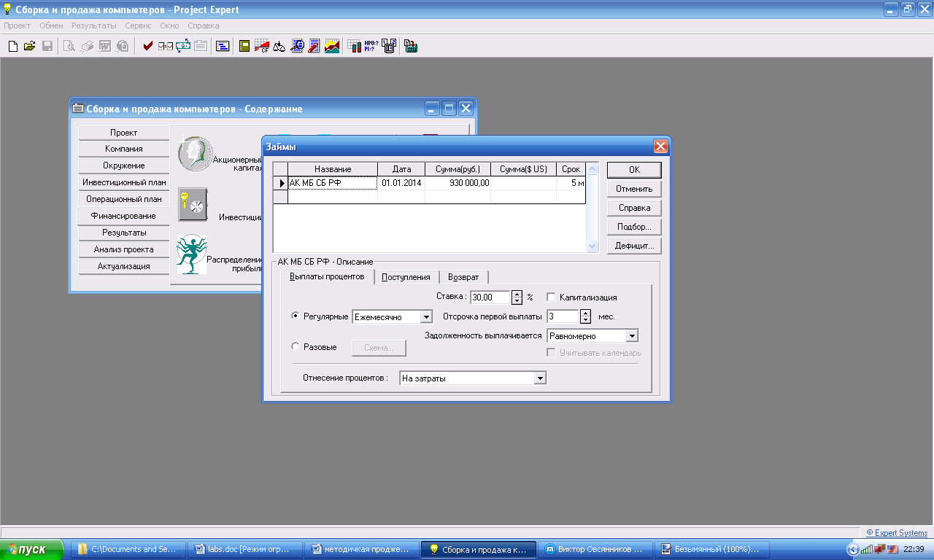934x560 pixels.
Task: Click the Open project folder icon
Action: pos(30,46)
